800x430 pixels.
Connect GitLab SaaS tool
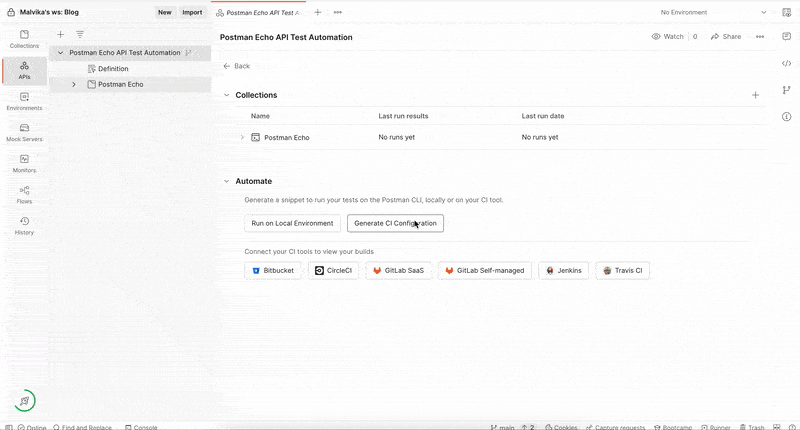click(x=398, y=270)
